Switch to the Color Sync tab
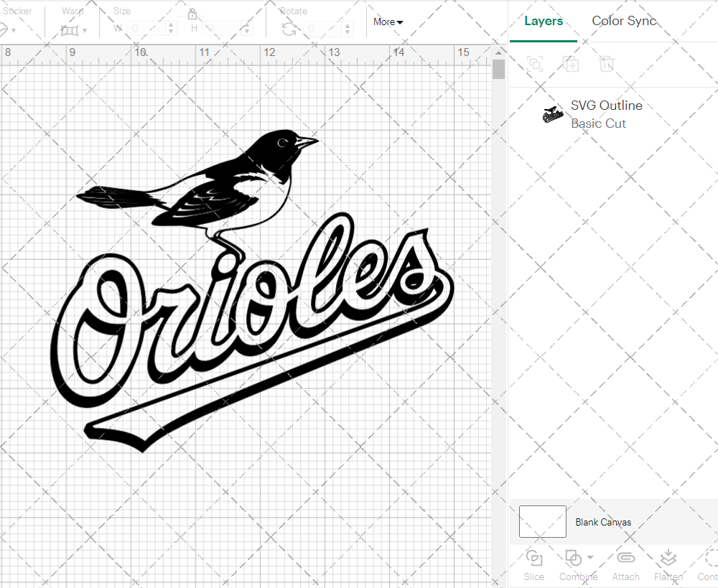 pyautogui.click(x=624, y=21)
